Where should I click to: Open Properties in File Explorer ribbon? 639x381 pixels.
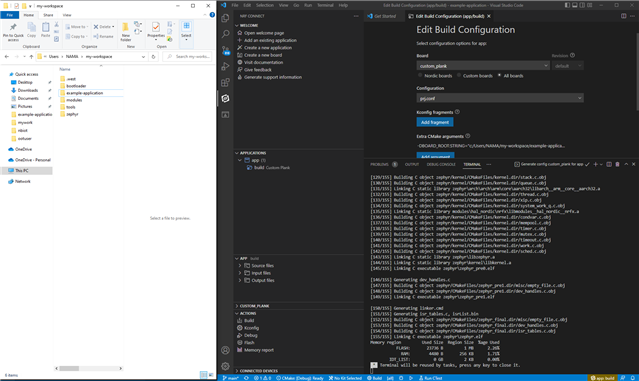[x=156, y=31]
